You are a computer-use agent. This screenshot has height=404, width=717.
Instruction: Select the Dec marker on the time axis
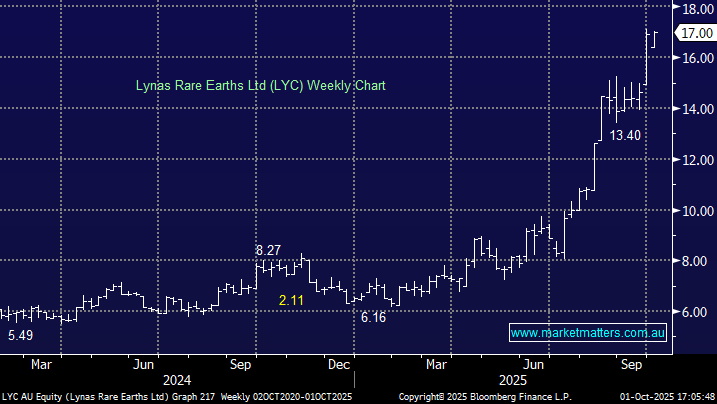tap(339, 365)
